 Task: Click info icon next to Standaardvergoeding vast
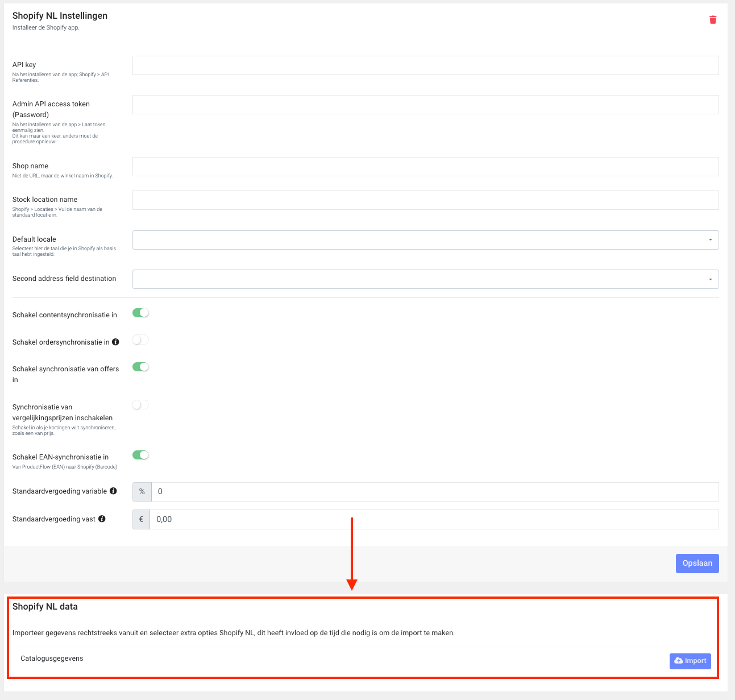102,519
